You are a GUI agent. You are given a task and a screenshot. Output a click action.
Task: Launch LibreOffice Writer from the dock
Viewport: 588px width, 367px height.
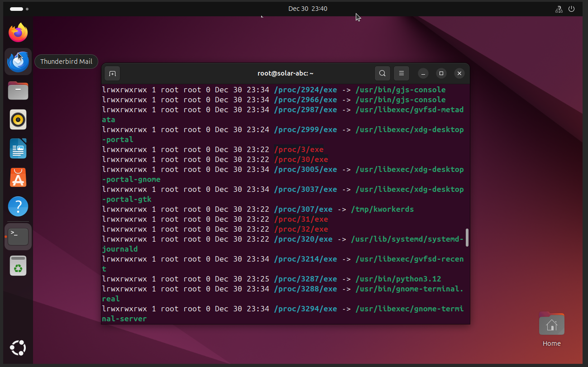click(x=18, y=148)
